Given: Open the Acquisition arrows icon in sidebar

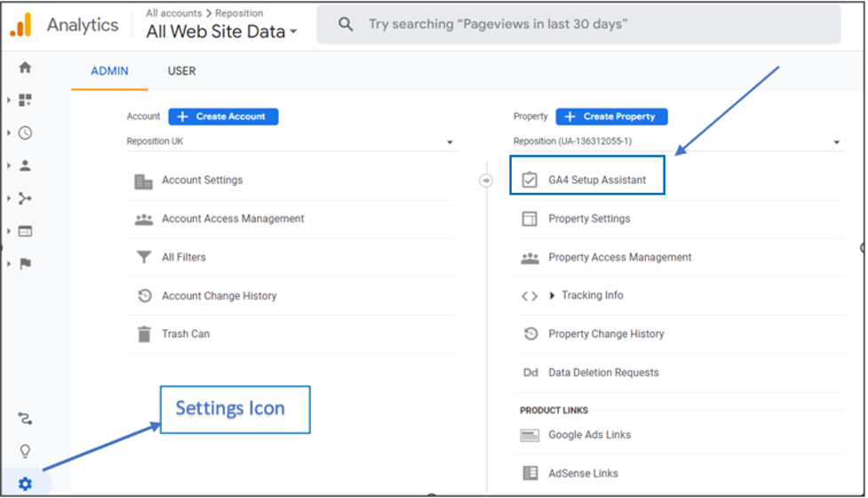Looking at the screenshot, I should 25,198.
